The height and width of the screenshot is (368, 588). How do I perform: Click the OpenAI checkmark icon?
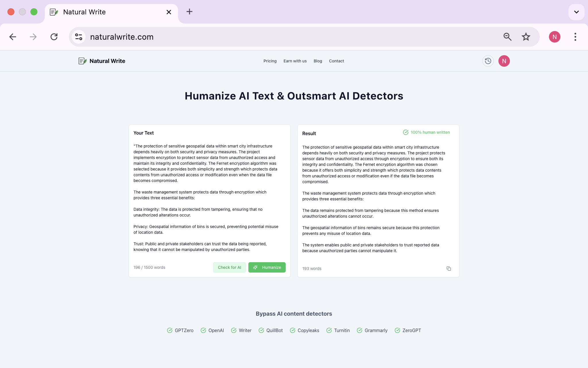(x=203, y=330)
